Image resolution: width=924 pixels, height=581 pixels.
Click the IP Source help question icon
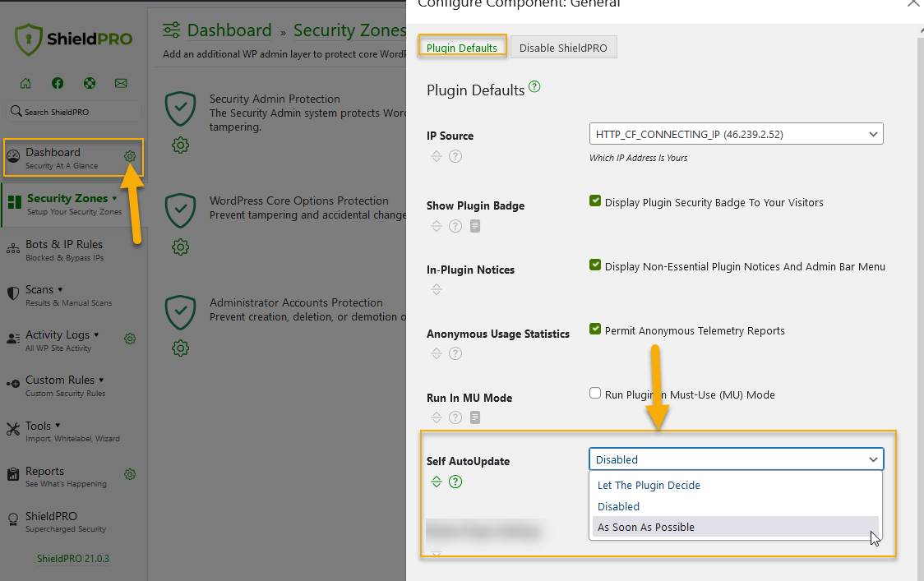point(455,156)
